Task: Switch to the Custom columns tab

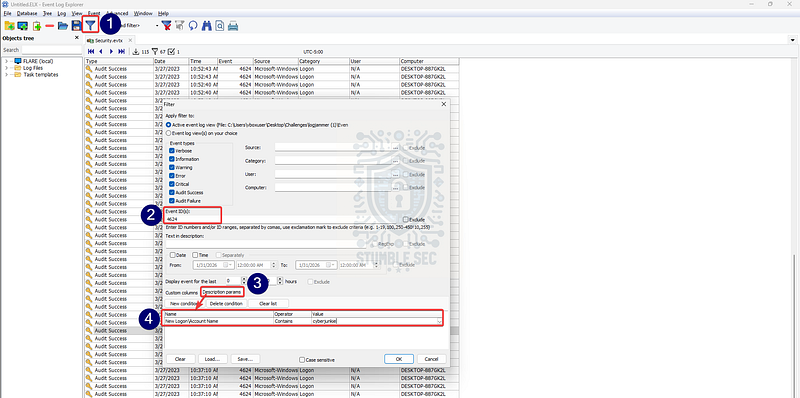Action: tap(182, 292)
